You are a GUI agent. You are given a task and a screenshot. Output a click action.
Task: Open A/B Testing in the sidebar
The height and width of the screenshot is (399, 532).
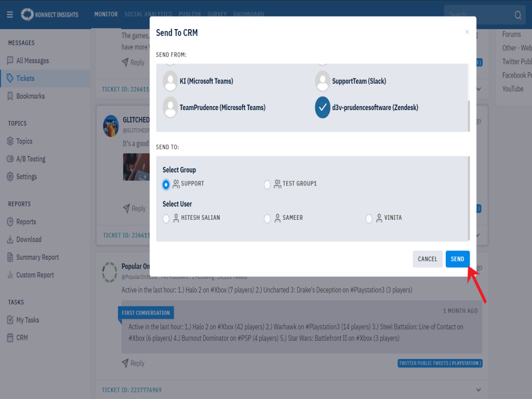tap(30, 159)
